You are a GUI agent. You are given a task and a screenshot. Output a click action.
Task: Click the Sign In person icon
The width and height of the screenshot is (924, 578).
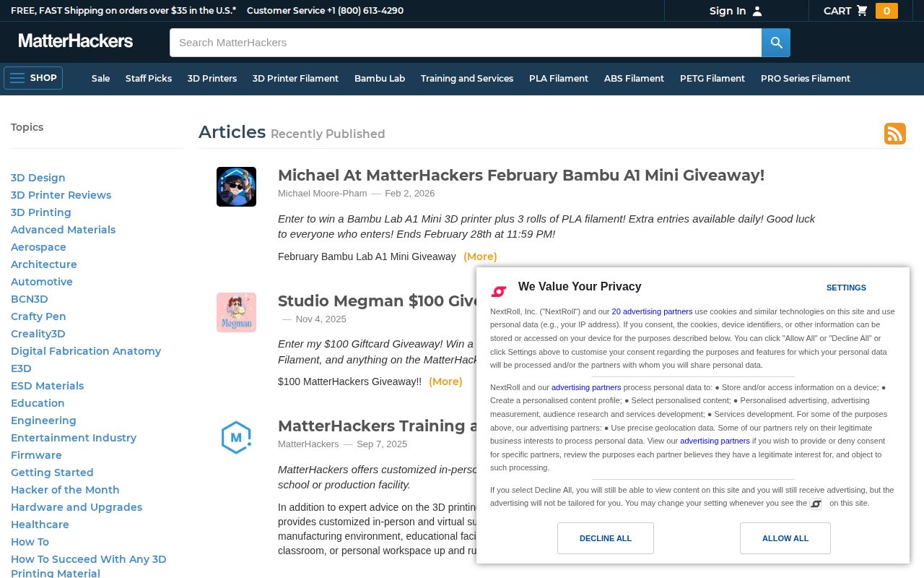[757, 11]
